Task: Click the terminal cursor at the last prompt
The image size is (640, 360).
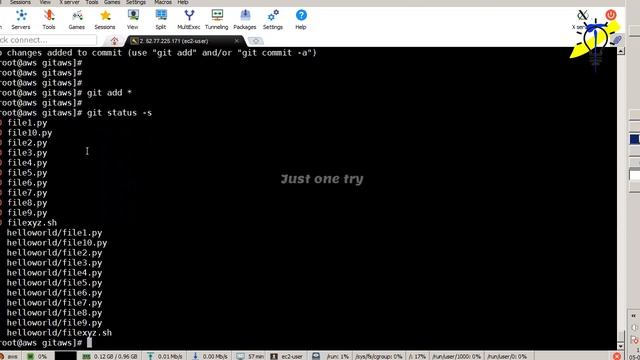Action: point(89,343)
